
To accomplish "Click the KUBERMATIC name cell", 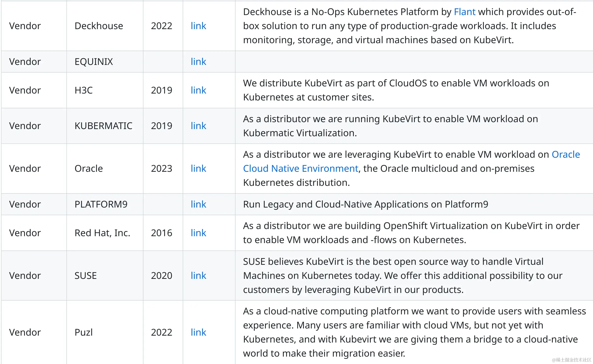I will click(103, 126).
